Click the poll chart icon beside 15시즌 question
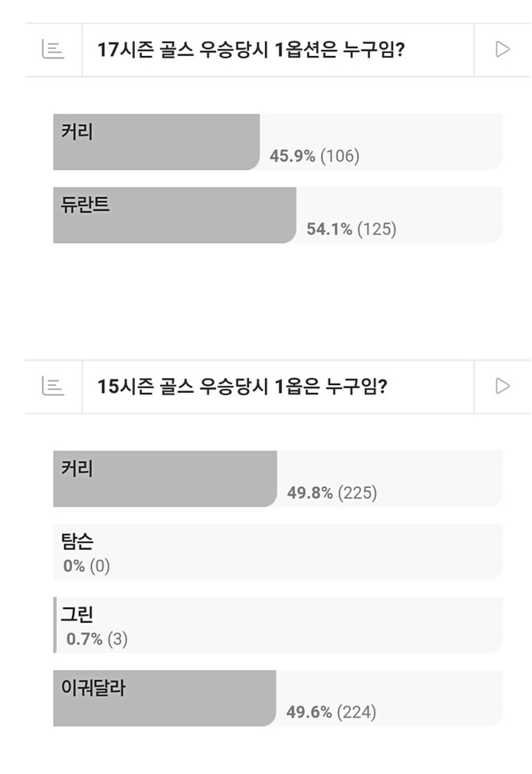This screenshot has height=774, width=532. tap(53, 386)
